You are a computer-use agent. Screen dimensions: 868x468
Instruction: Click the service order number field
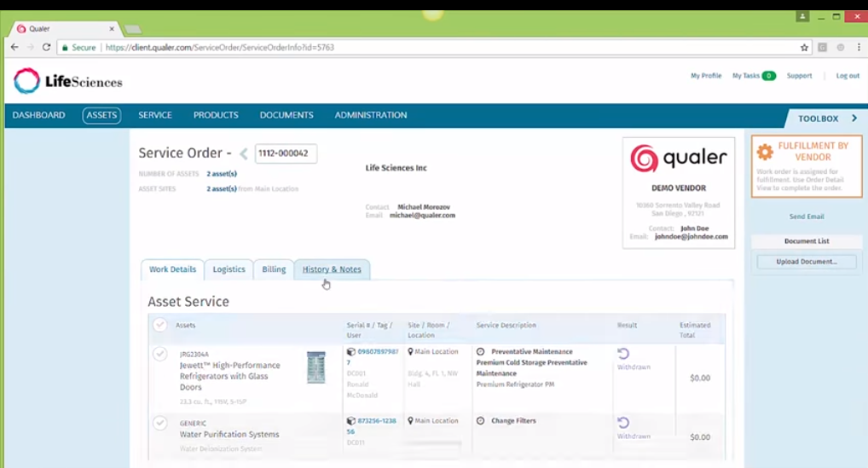pos(286,153)
